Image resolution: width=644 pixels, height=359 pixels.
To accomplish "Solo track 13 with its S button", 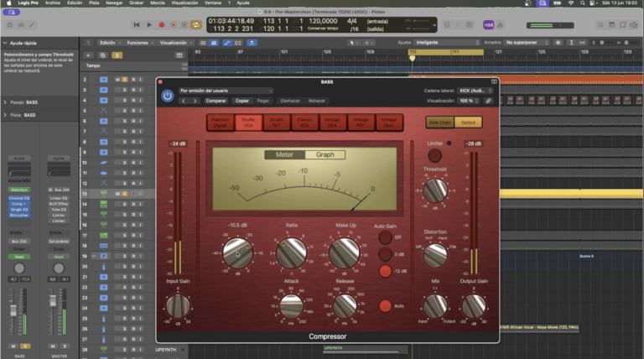I will point(125,194).
